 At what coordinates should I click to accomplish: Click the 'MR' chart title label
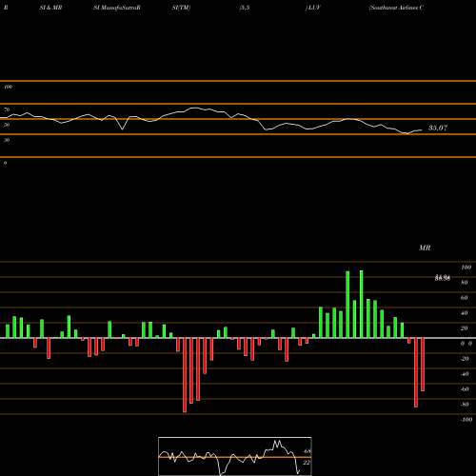[425, 248]
